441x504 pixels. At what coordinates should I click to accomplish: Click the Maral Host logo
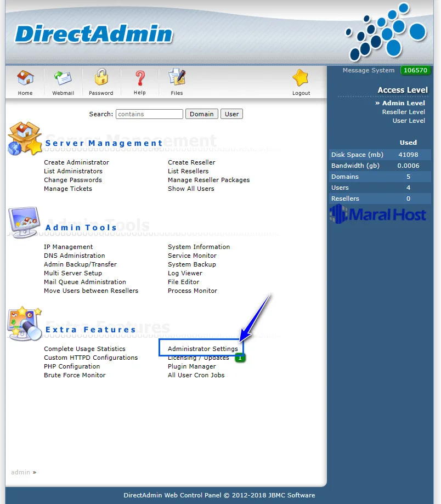(378, 214)
